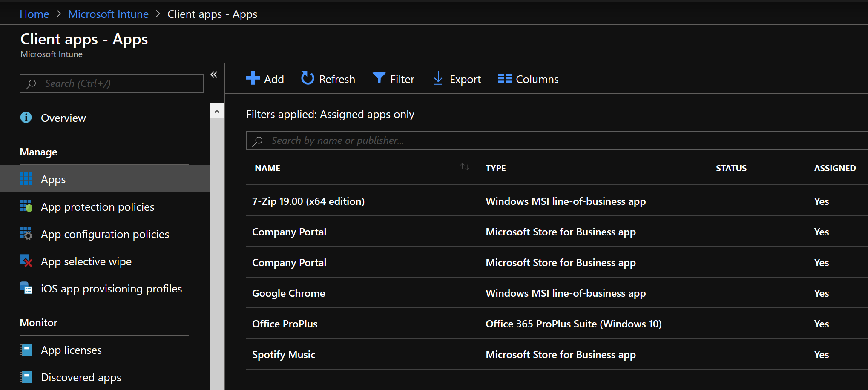Click the Filter funnel icon
This screenshot has width=868, height=390.
point(379,78)
